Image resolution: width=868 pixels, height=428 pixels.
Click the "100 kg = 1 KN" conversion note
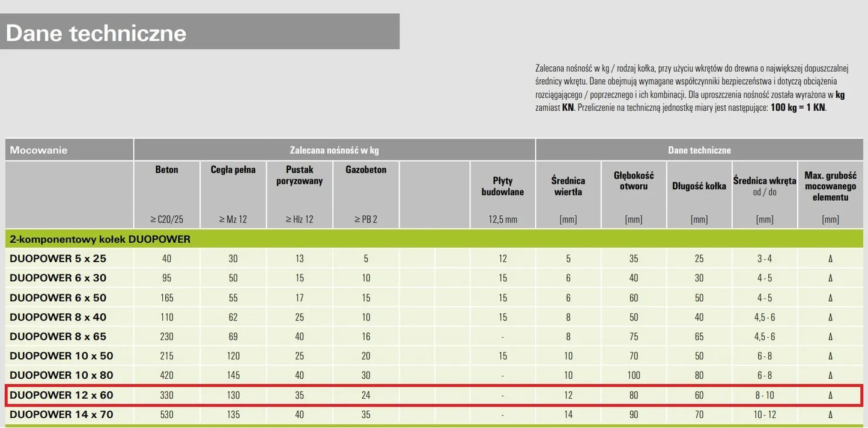pos(798,108)
